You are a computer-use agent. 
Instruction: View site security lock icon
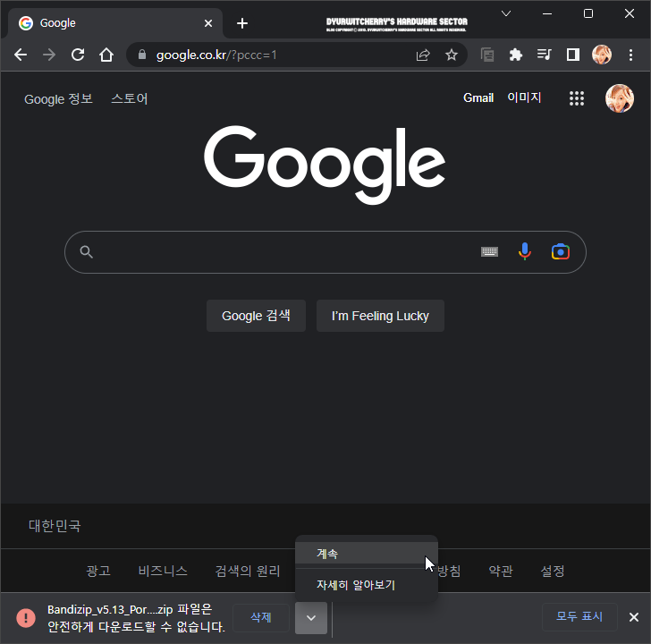tap(142, 55)
